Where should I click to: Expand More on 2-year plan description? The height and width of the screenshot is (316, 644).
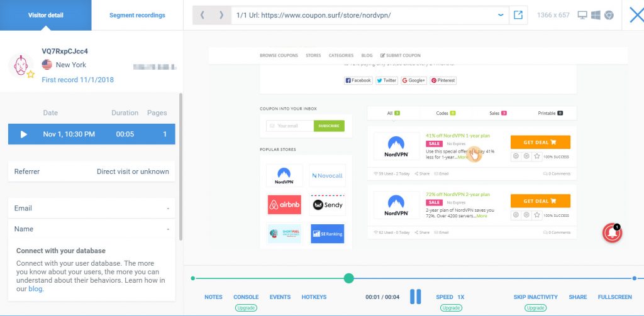coord(482,216)
